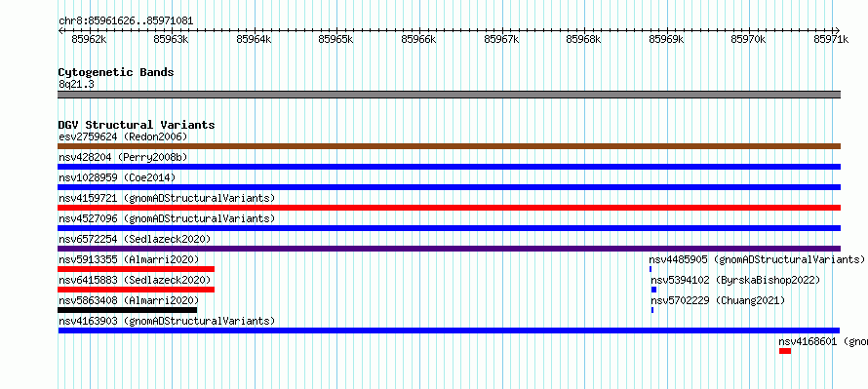The image size is (868, 389).
Task: Open the nsv428204 (Perry2008b) label
Action: pyautogui.click(x=123, y=157)
